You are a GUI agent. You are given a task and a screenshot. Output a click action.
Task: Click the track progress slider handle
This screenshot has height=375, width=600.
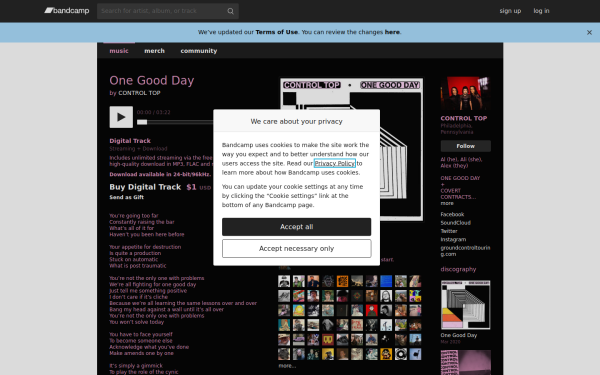pos(142,122)
